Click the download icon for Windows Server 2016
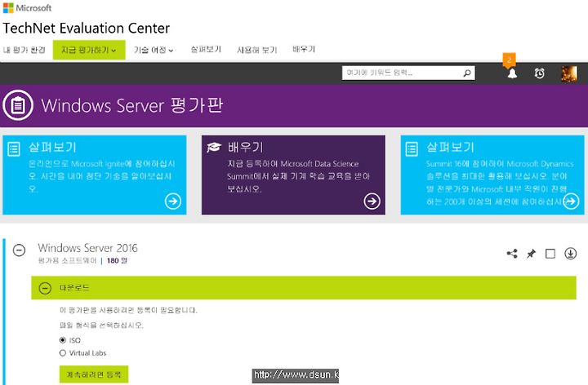Viewport: 588px width, 385px height. point(570,254)
